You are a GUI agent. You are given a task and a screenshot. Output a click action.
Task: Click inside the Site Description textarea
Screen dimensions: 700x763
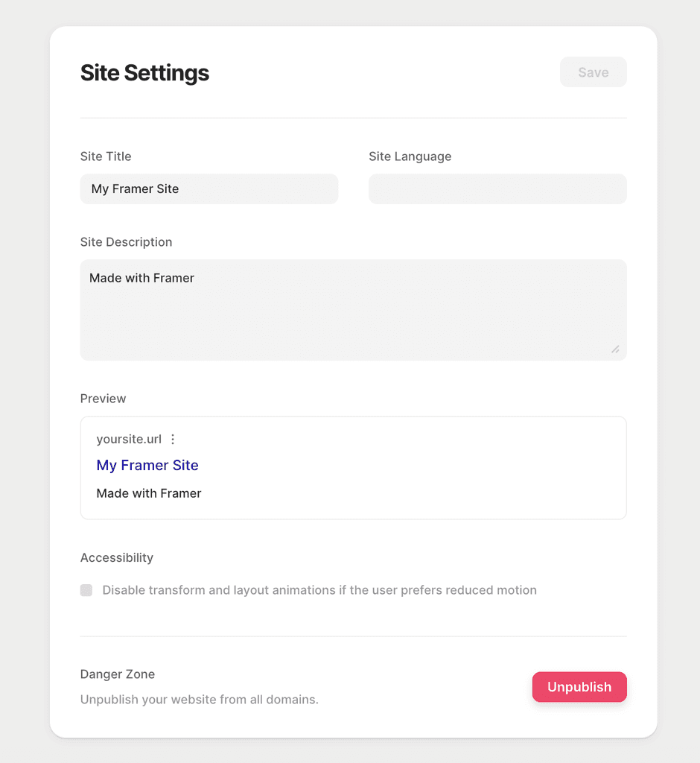click(353, 310)
